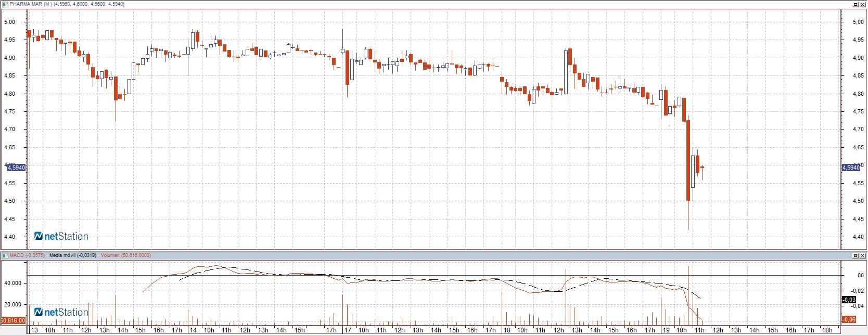Click the day 13 date marker on time axis
Screen dimensions: 868x335
click(x=34, y=330)
